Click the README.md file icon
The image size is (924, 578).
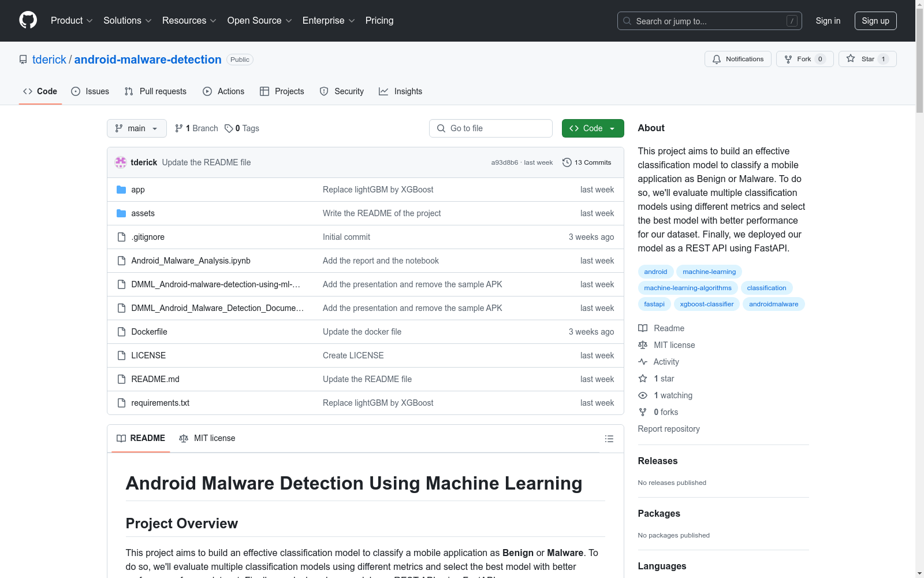point(121,379)
